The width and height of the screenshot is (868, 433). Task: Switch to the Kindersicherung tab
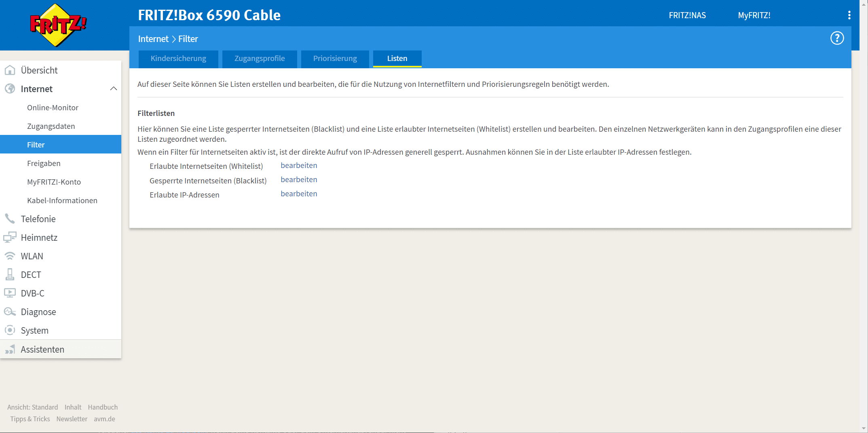pos(178,59)
